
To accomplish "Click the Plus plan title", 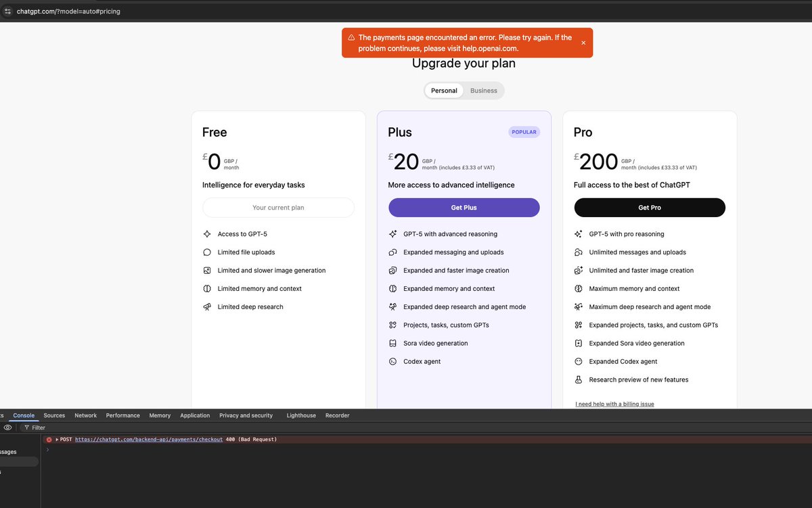I will [400, 133].
